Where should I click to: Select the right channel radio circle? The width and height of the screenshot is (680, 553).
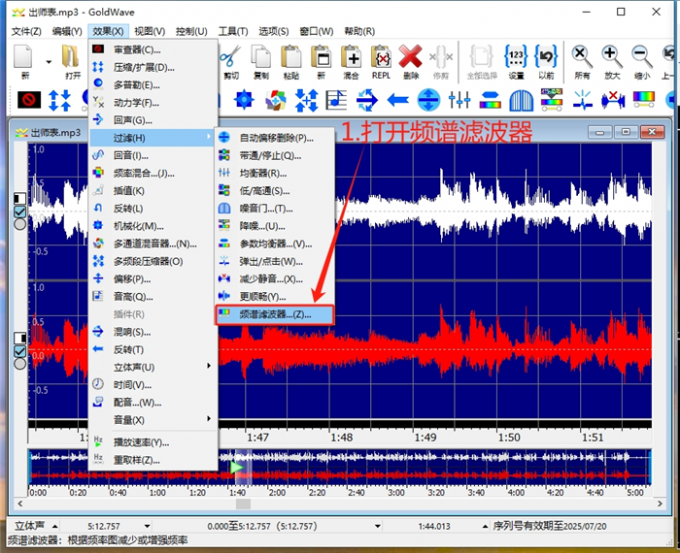20,363
